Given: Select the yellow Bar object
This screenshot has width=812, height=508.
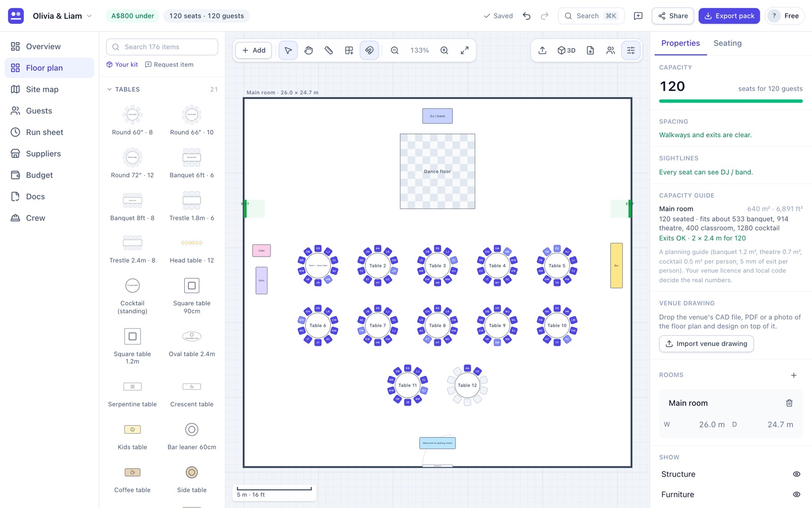Looking at the screenshot, I should coord(617,266).
